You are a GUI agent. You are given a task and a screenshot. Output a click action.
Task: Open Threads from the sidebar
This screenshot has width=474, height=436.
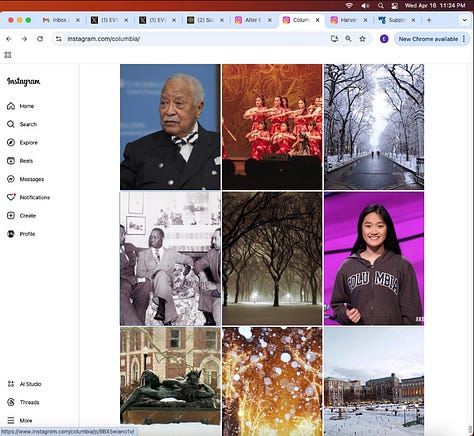pos(23,402)
